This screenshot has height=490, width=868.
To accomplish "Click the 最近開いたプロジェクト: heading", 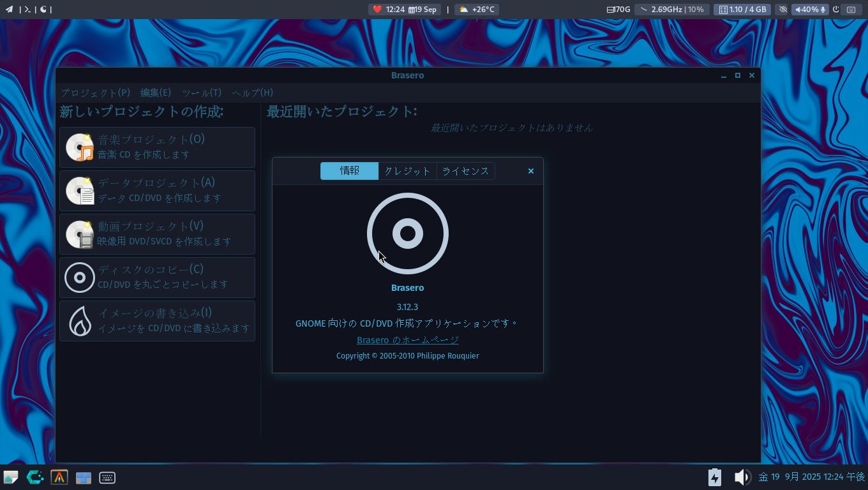I will tap(342, 112).
